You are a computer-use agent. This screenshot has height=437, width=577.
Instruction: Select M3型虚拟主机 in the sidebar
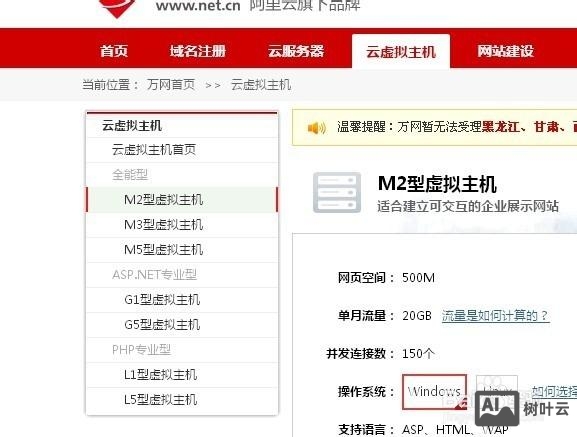pos(182,225)
